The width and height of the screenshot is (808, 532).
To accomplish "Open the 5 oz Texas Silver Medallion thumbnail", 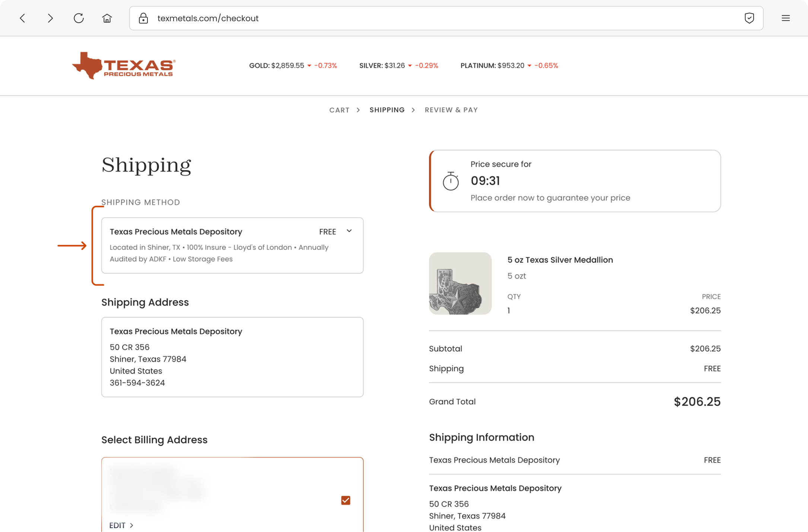I will [x=460, y=283].
